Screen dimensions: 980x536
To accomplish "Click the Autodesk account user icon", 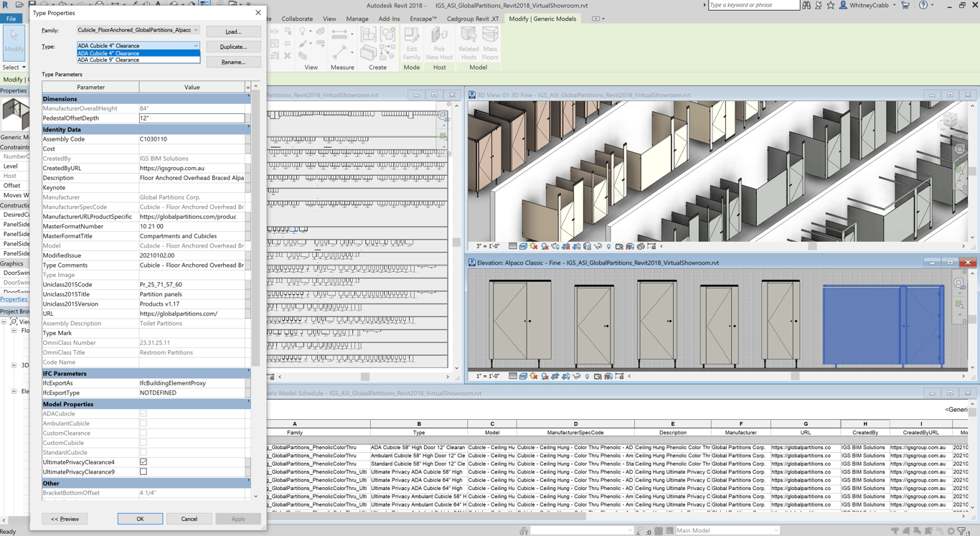I will point(843,6).
